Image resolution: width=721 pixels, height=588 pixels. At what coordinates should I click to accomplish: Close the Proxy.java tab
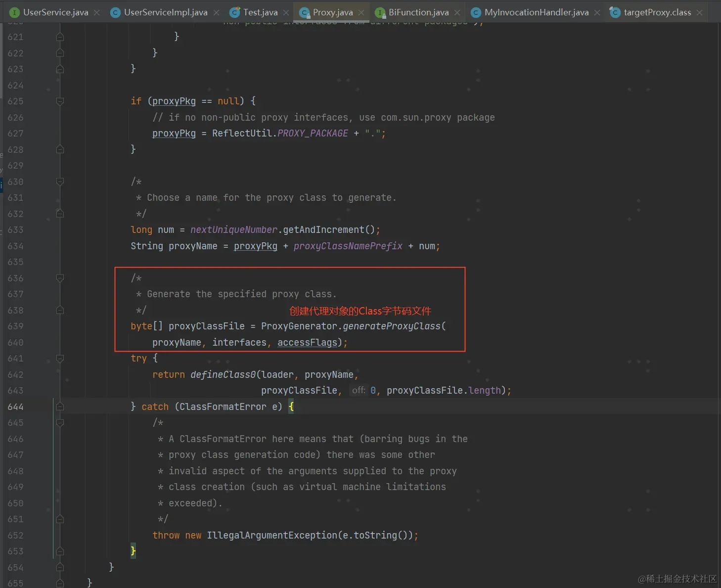(361, 13)
